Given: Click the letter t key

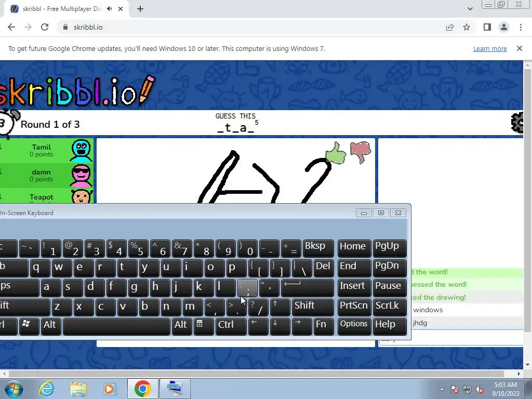Looking at the screenshot, I should 127,268.
